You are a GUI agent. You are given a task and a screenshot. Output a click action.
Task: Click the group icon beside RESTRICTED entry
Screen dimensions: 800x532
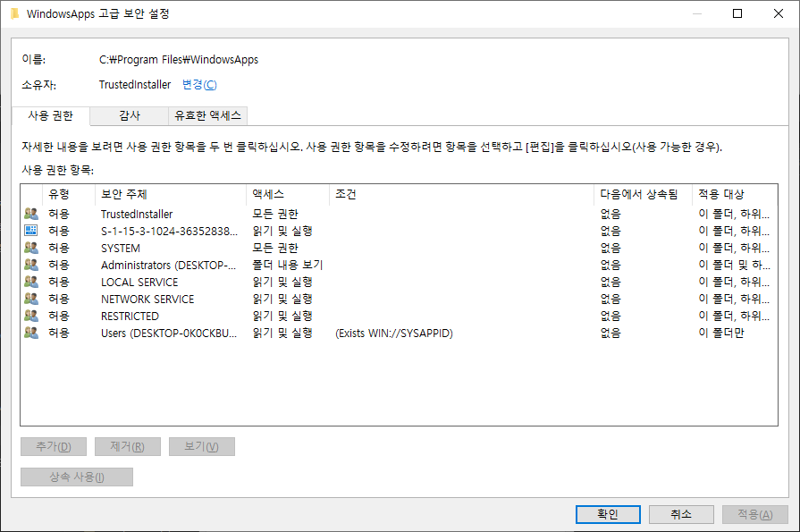[x=31, y=316]
